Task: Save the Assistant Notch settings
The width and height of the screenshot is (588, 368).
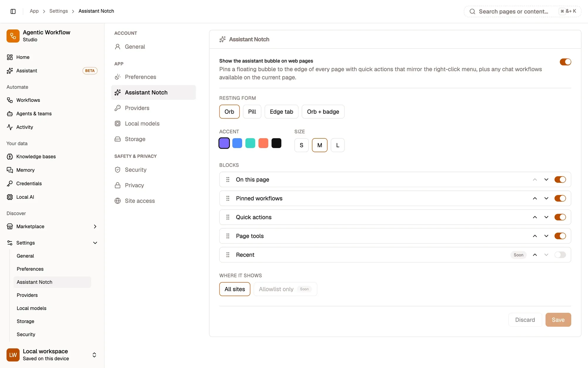Action: [x=558, y=320]
